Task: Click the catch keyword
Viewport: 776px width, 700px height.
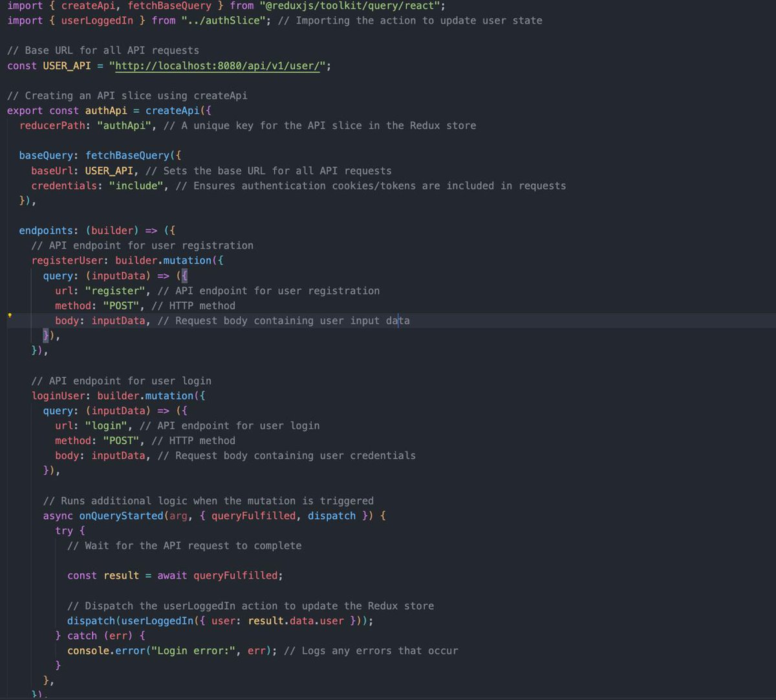Action: [82, 636]
